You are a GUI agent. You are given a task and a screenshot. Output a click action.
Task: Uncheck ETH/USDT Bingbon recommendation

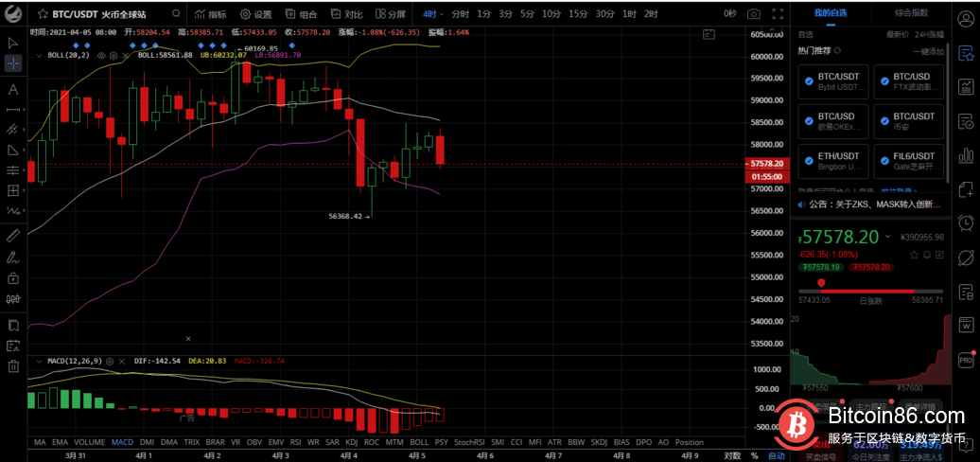(x=808, y=161)
